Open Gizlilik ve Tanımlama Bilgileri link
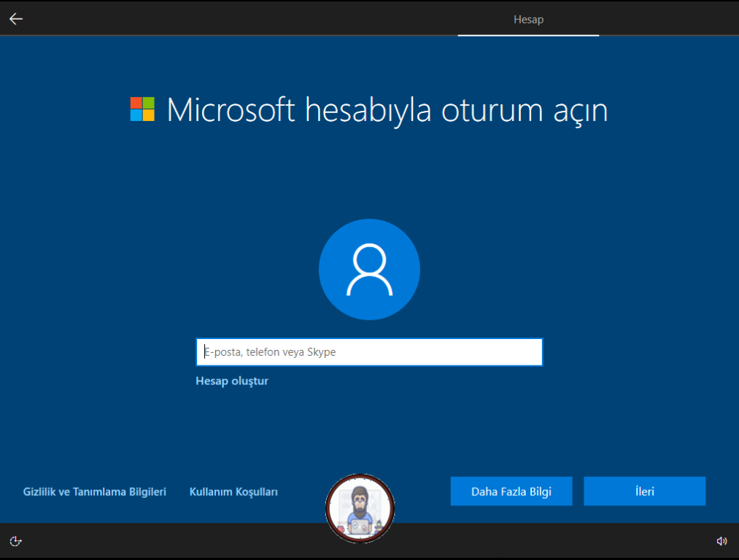Viewport: 739px width, 560px height. pos(95,491)
